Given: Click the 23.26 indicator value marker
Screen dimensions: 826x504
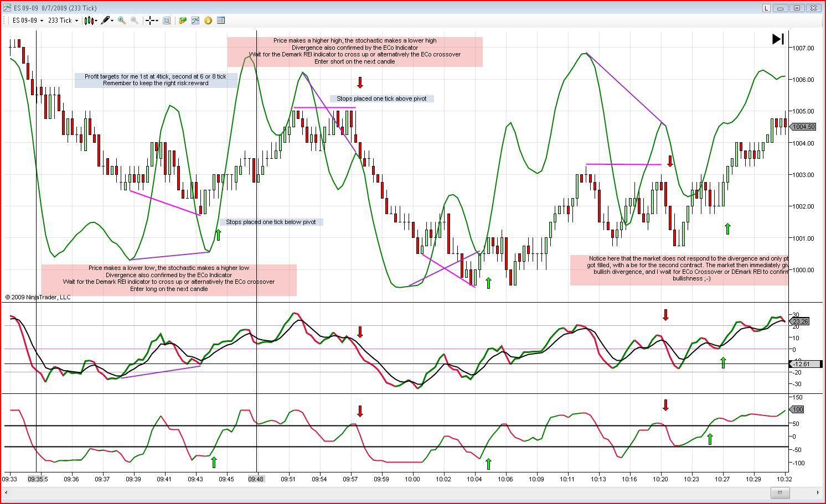Looking at the screenshot, I should [x=801, y=321].
